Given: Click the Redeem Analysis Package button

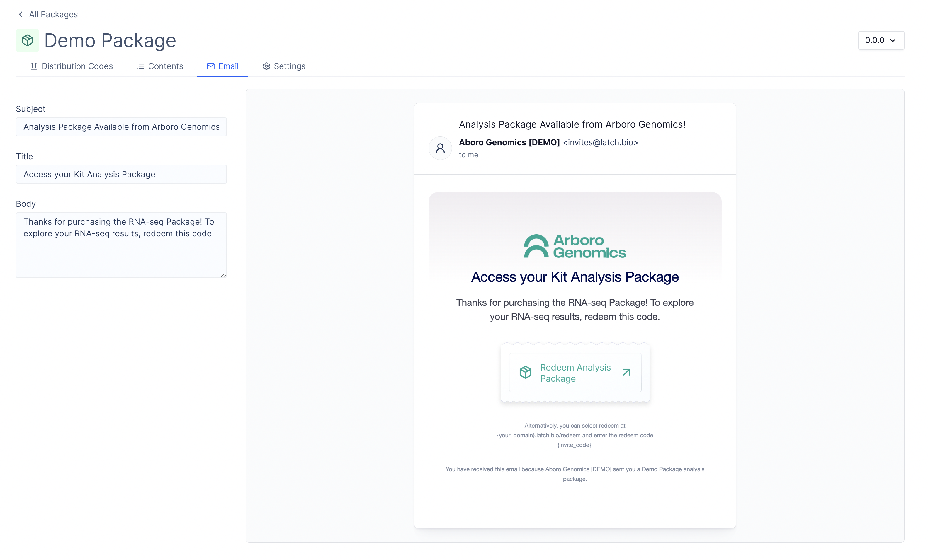Looking at the screenshot, I should click(575, 373).
